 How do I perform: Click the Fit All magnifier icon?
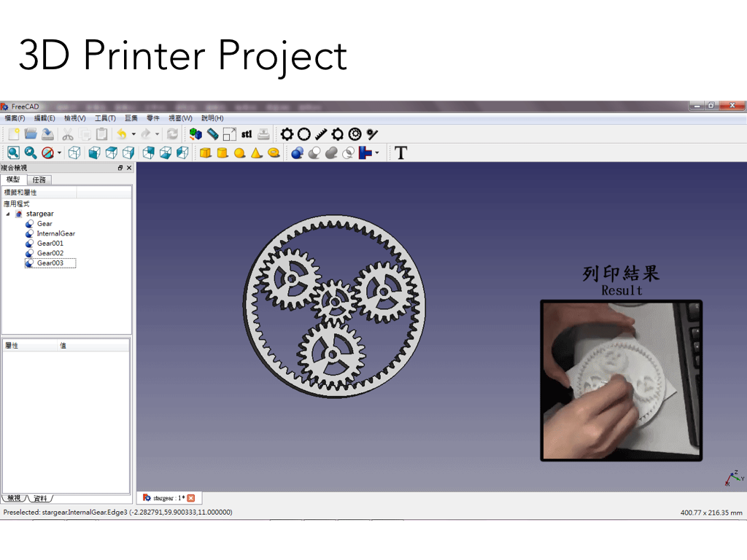coord(13,152)
